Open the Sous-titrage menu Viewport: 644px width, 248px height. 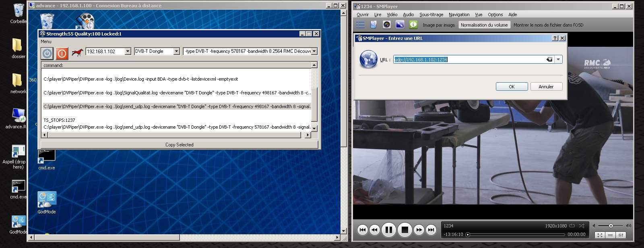click(x=431, y=15)
